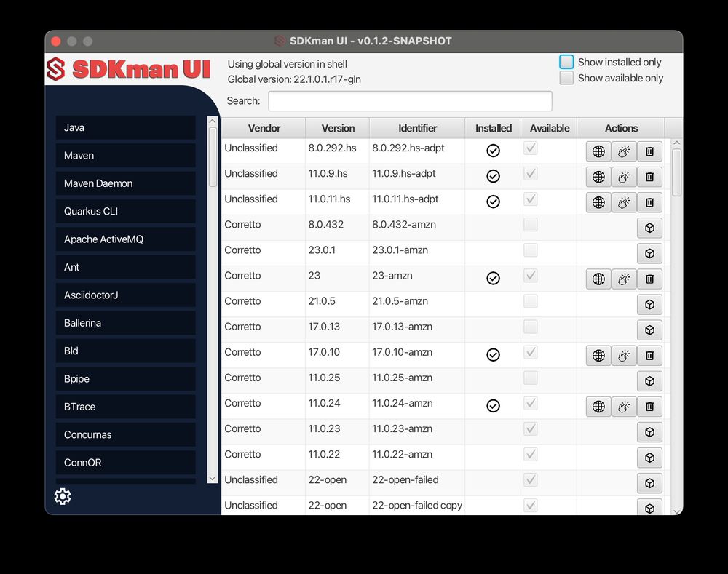Install Corretto 8.0.432-amzn with box icon

coord(649,228)
